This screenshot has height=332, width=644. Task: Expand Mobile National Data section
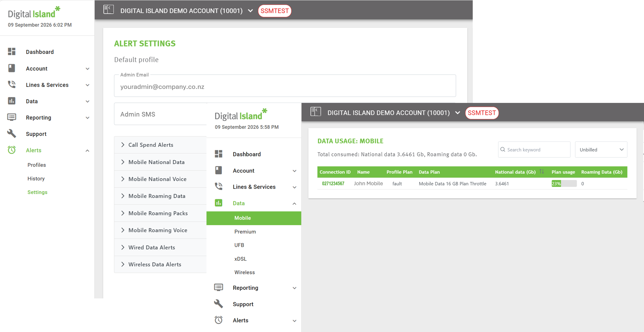160,162
